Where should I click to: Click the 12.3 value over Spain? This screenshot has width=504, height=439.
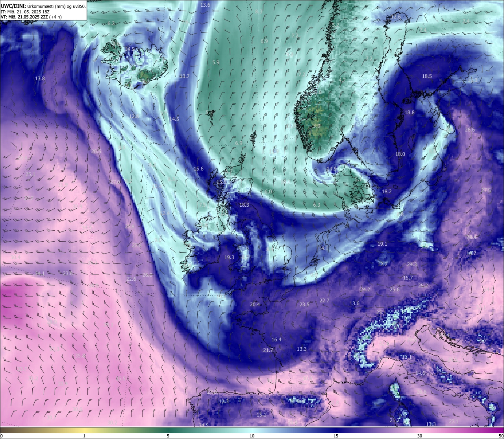(x=224, y=402)
